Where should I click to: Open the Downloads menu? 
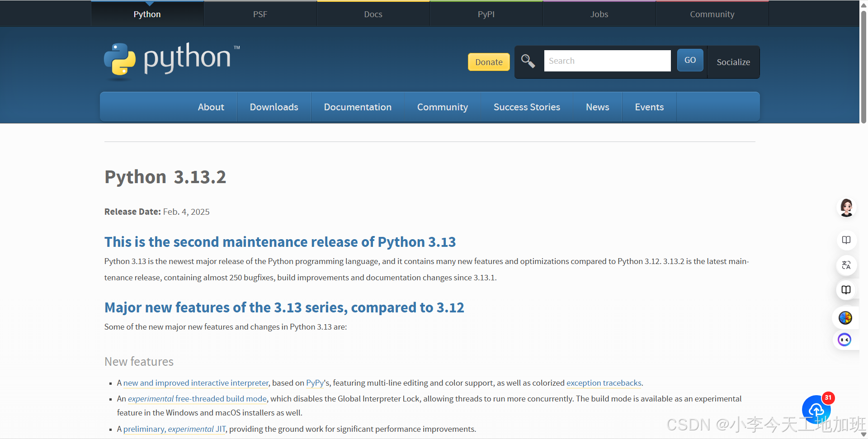(274, 107)
